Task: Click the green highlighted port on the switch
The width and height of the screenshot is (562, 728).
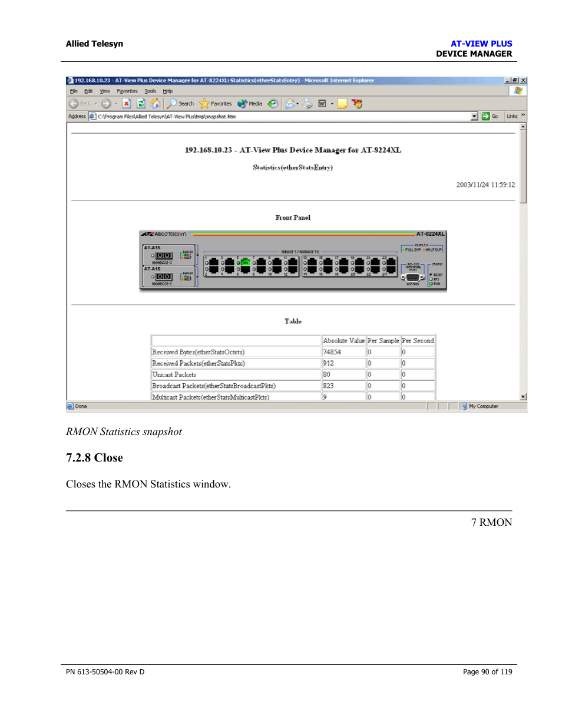Action: pos(245,262)
